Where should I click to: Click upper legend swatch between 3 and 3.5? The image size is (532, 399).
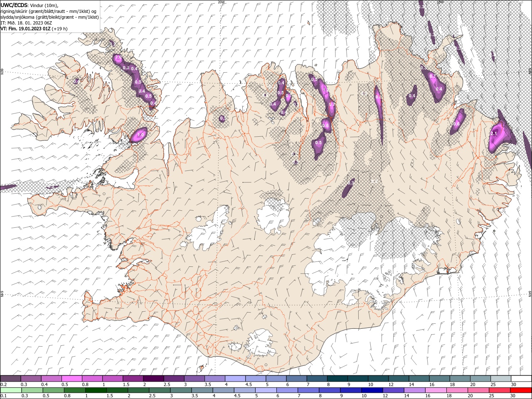(x=194, y=378)
